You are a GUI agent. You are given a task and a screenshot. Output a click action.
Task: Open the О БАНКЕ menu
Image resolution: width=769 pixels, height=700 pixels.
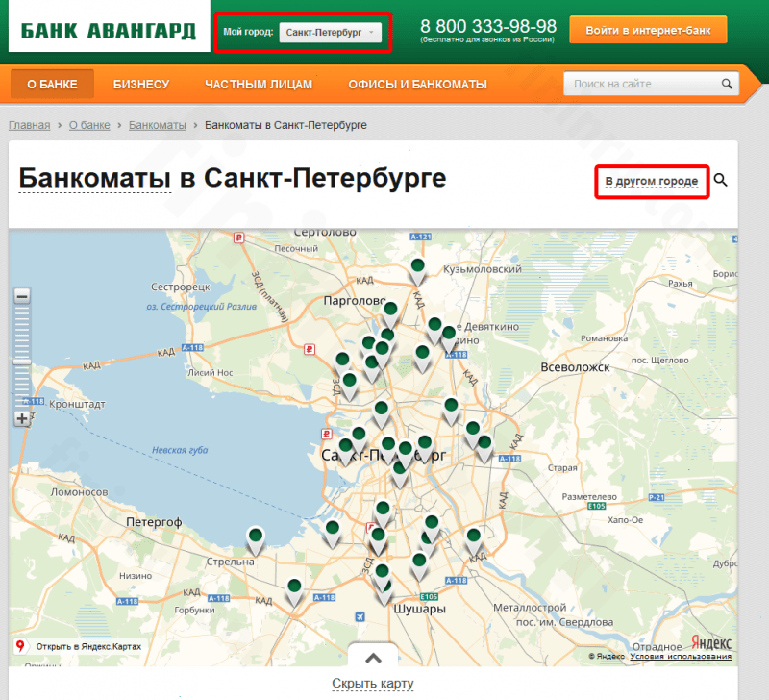click(x=53, y=85)
